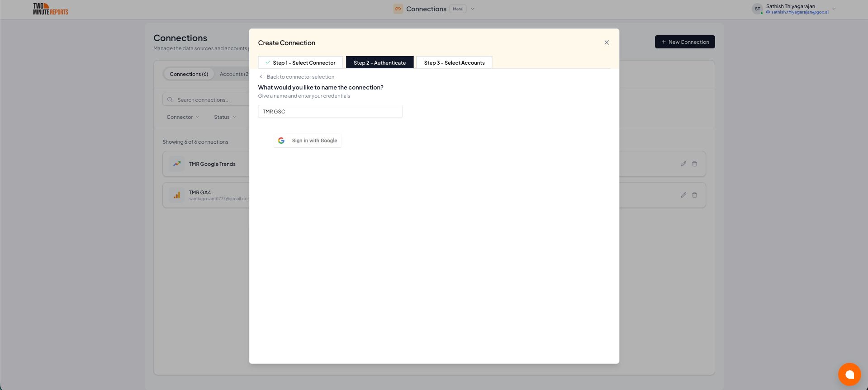Delete the TMR Google Trends connection
868x390 pixels.
[694, 164]
